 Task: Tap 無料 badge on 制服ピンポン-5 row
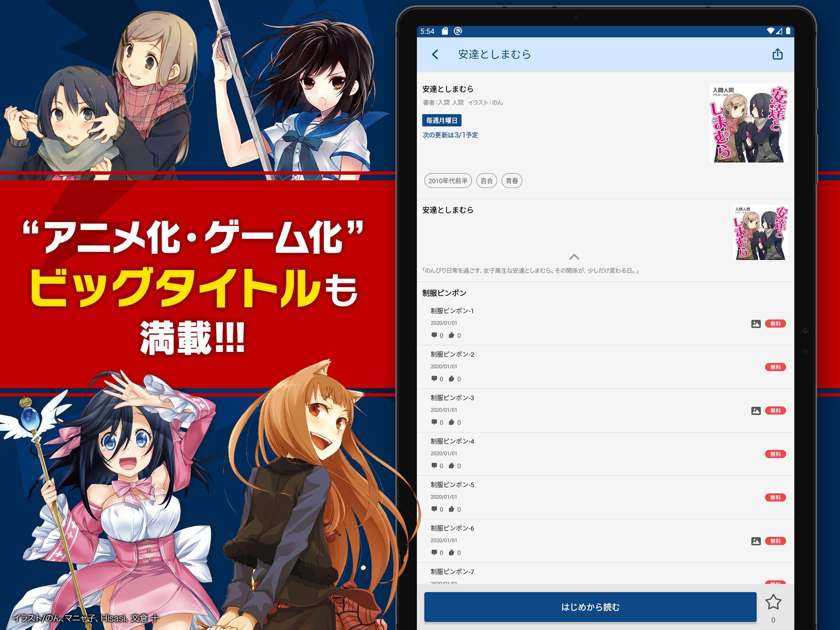coord(775,497)
